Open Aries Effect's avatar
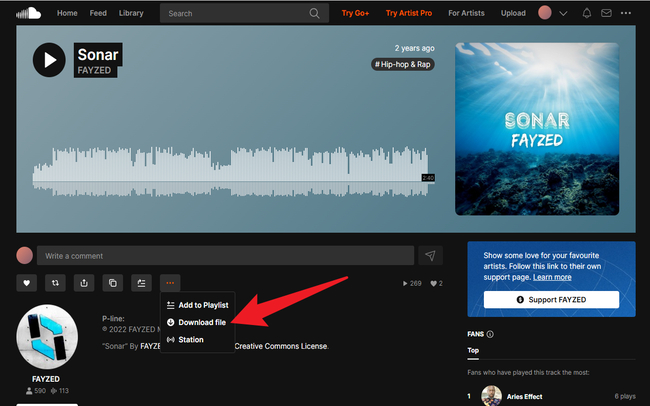 pyautogui.click(x=492, y=396)
